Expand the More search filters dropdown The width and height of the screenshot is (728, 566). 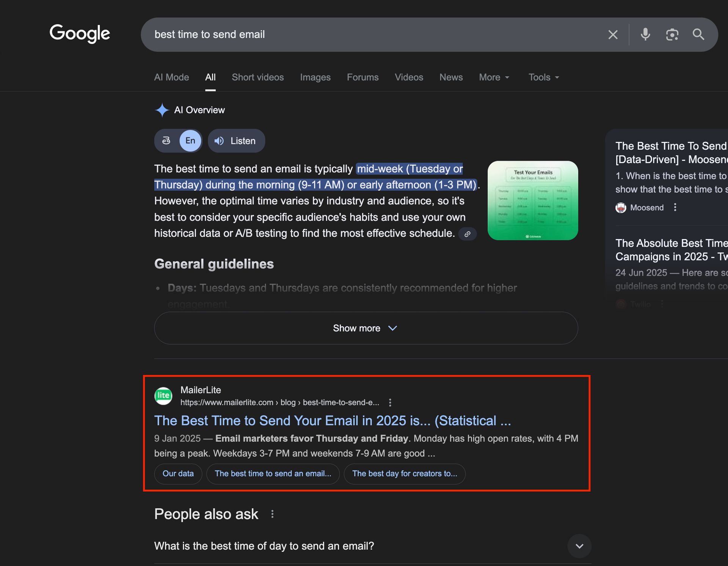coord(494,77)
